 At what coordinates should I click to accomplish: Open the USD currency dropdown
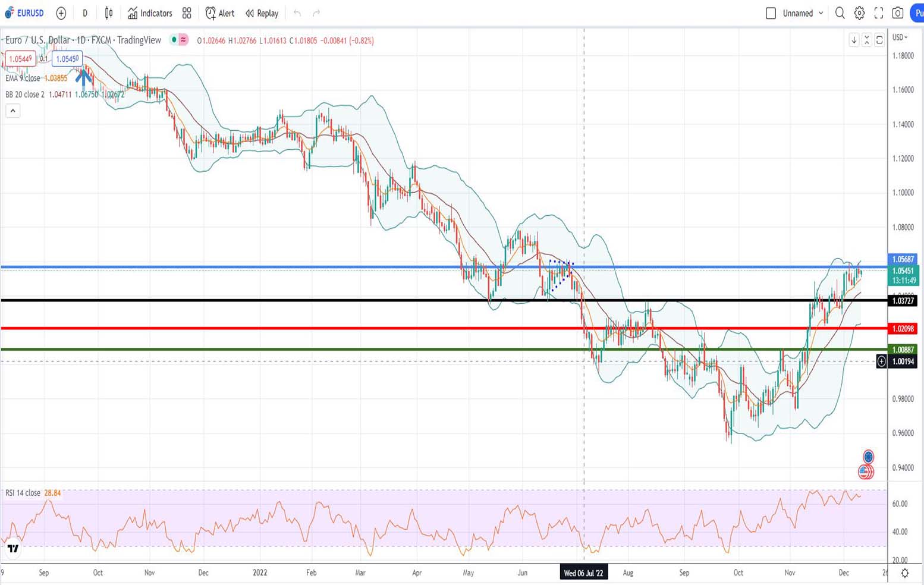[x=900, y=37]
